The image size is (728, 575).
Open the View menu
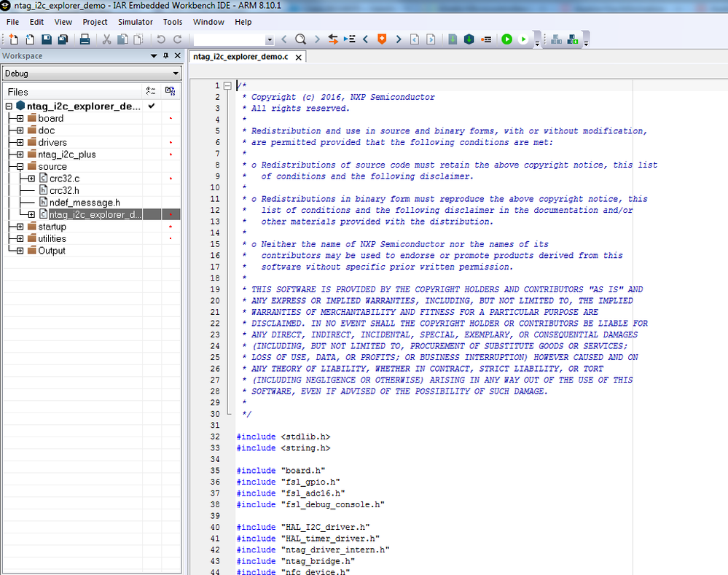click(63, 22)
